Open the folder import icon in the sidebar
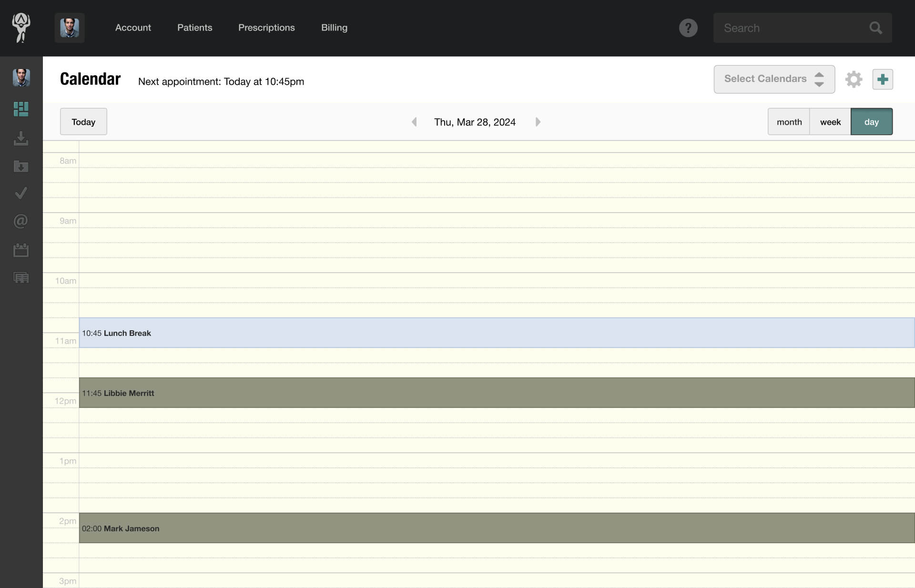This screenshot has width=915, height=588. click(x=21, y=166)
